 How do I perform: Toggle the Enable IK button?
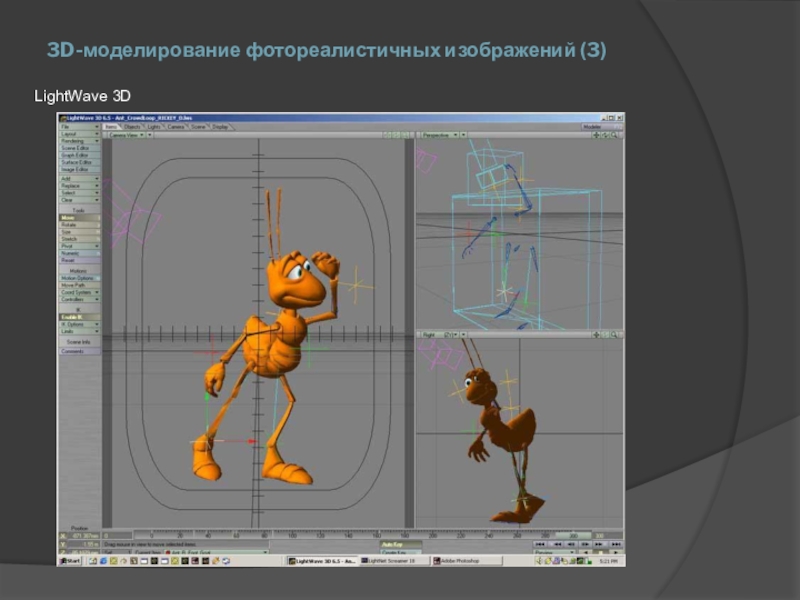(x=80, y=317)
